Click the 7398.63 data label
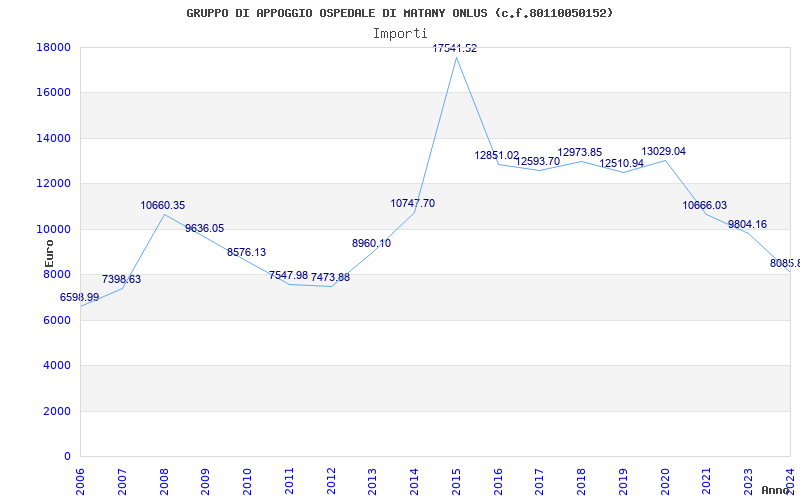Screen dimensions: 800x500 point(121,280)
